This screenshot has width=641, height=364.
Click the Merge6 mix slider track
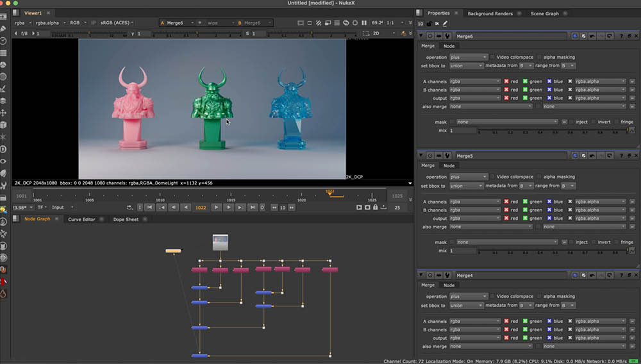[551, 130]
